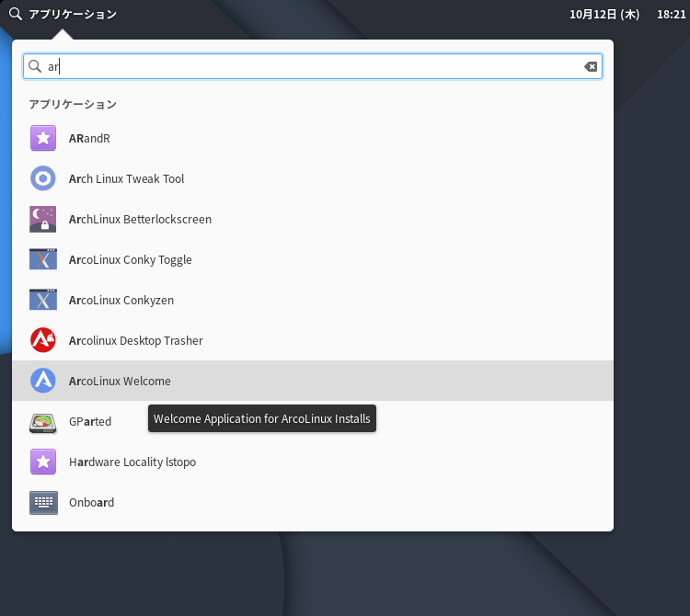Click the 18:21 clock in panel
The width and height of the screenshot is (690, 616).
[x=671, y=15]
